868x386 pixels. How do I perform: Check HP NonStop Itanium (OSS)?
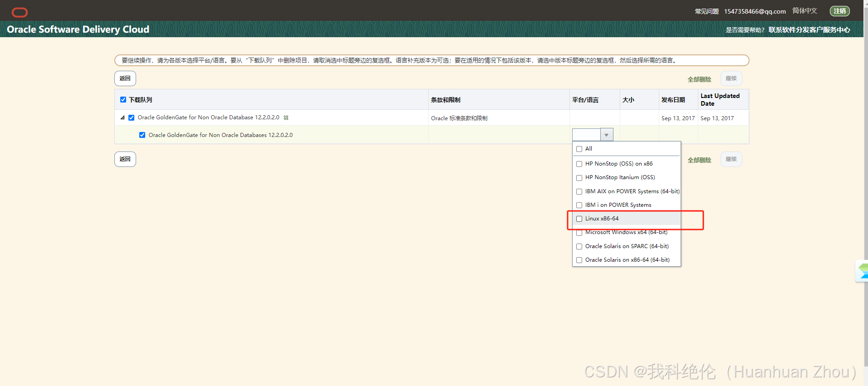(x=579, y=178)
